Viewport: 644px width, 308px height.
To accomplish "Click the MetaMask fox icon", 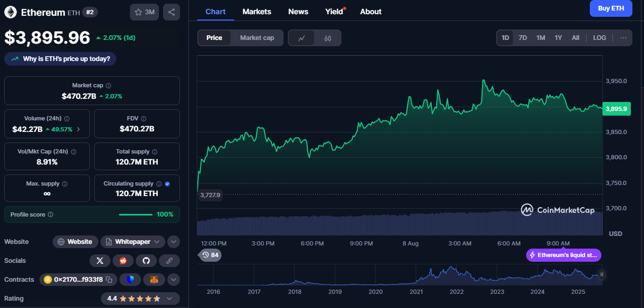I will 154,280.
